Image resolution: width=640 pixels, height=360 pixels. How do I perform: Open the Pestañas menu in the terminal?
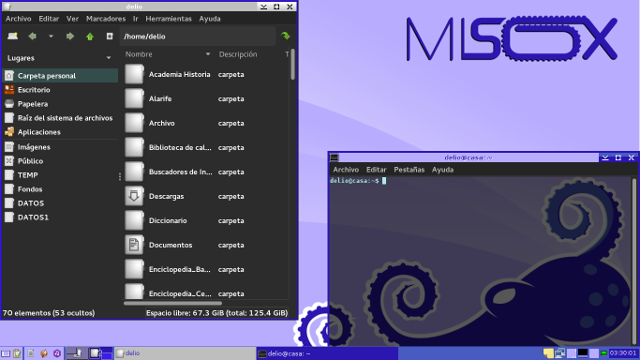point(409,170)
